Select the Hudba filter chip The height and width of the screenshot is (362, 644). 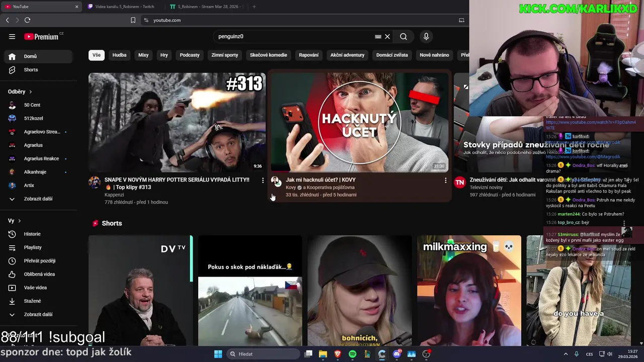pyautogui.click(x=119, y=55)
